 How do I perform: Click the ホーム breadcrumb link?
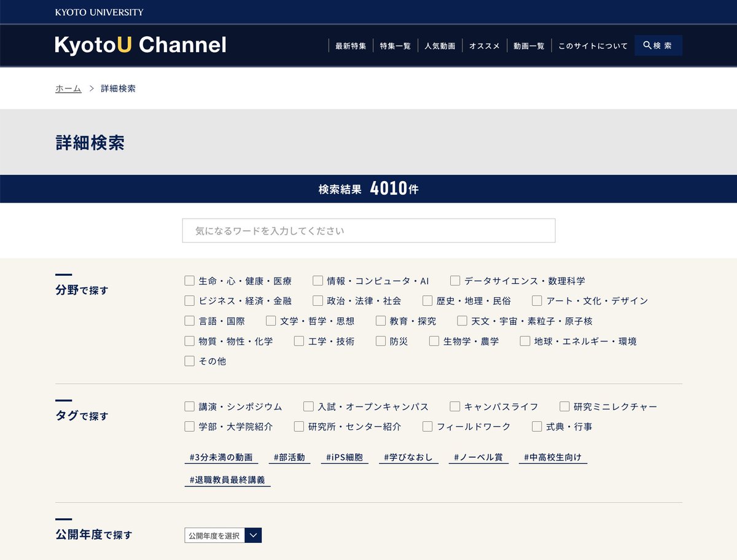68,88
